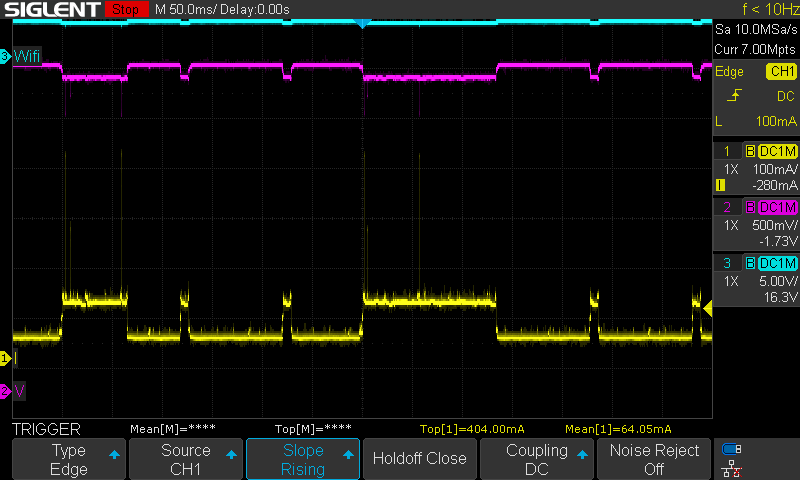Click the Delay:0.00s readout
Screen dimensions: 800x480
tap(255, 10)
